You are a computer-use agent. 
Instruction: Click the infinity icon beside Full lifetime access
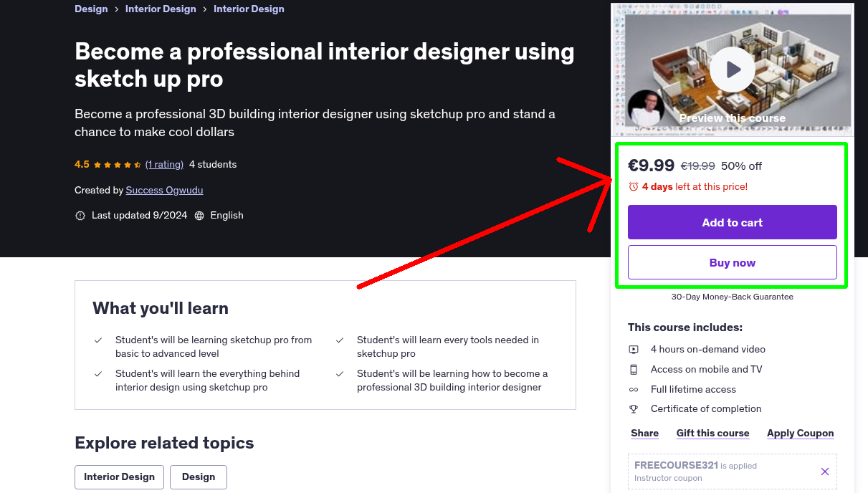click(x=634, y=390)
